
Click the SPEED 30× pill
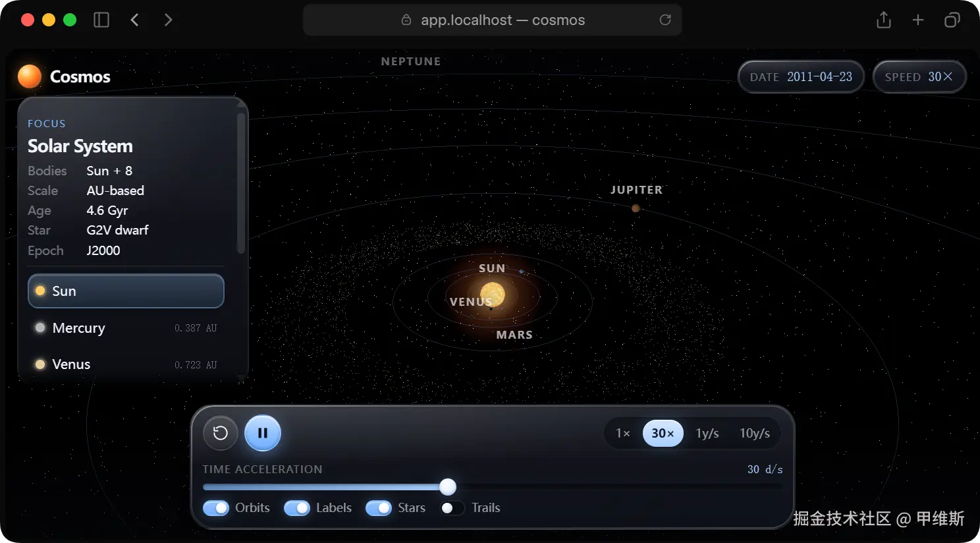point(919,76)
